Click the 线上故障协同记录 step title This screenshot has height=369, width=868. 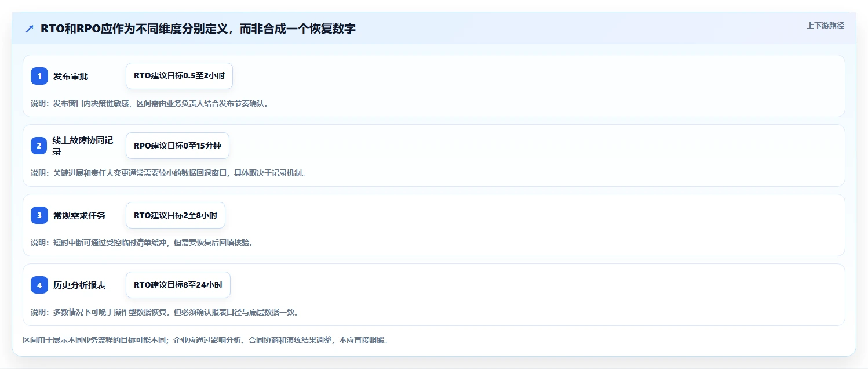(83, 146)
